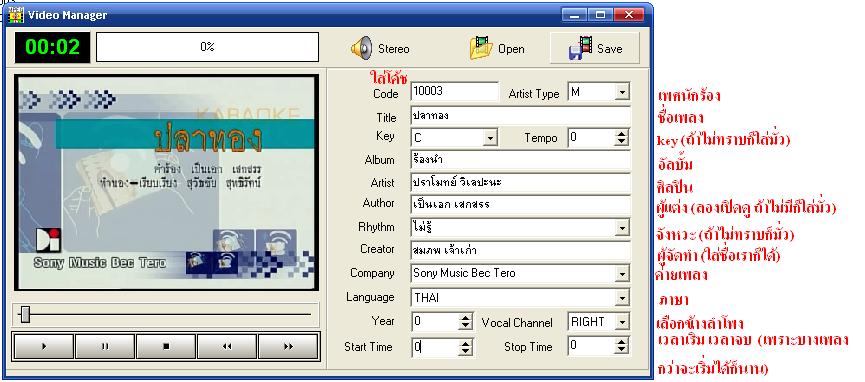Expand the Artist Type dropdown

coord(622,92)
